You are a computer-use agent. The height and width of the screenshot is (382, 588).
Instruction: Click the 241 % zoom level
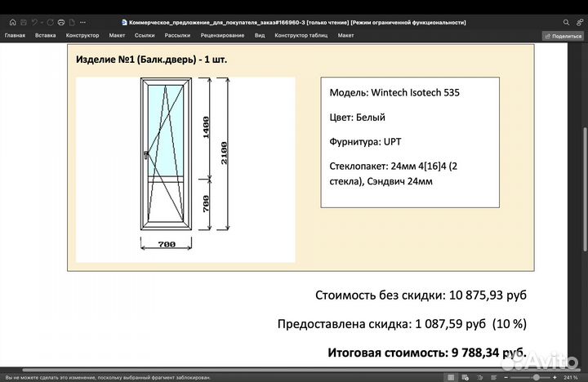[570, 377]
